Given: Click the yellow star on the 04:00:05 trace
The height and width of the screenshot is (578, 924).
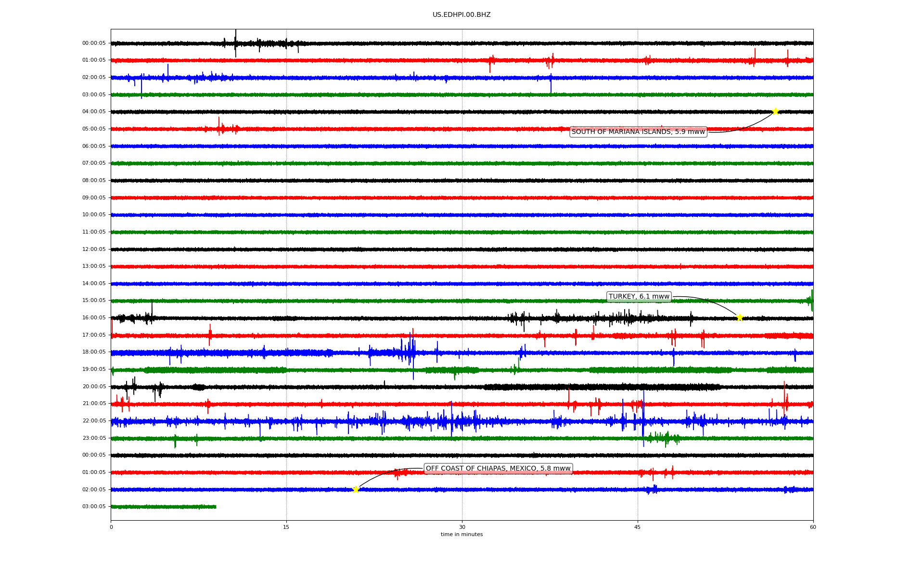Looking at the screenshot, I should 775,111.
